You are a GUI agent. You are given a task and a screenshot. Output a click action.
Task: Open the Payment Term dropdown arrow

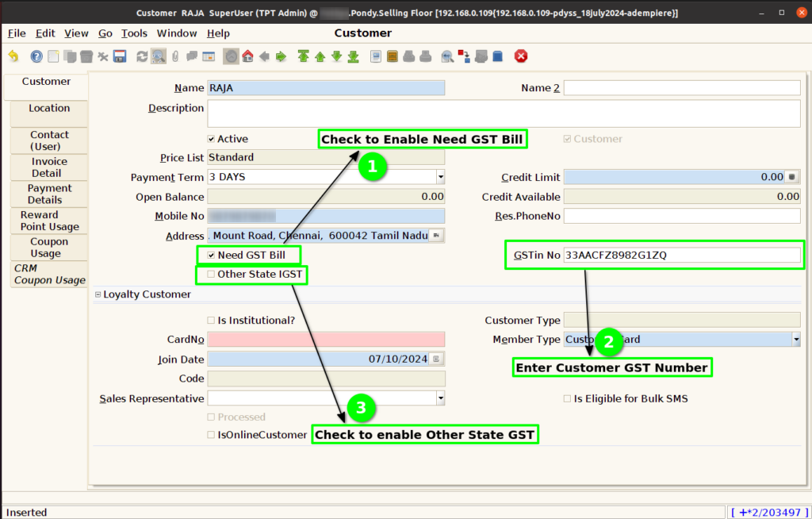point(440,177)
